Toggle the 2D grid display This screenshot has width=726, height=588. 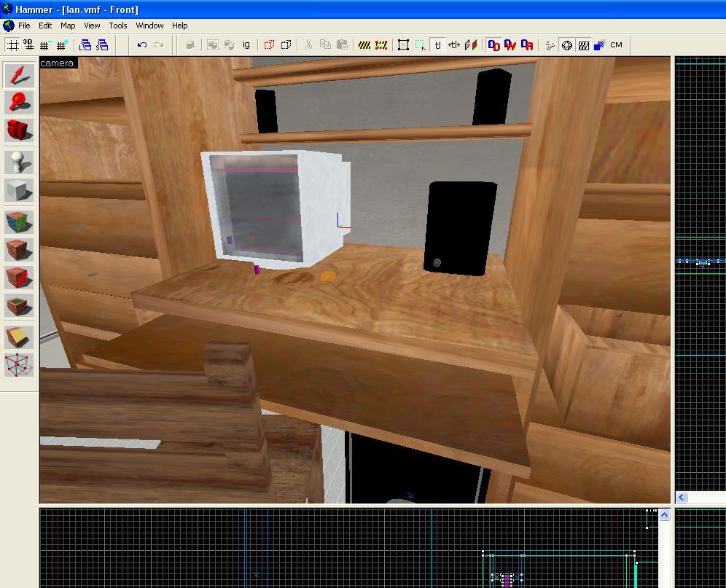tap(12, 45)
